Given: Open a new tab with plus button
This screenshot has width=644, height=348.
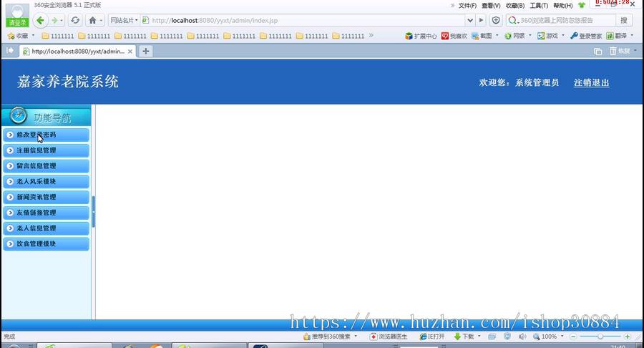Looking at the screenshot, I should (x=145, y=51).
